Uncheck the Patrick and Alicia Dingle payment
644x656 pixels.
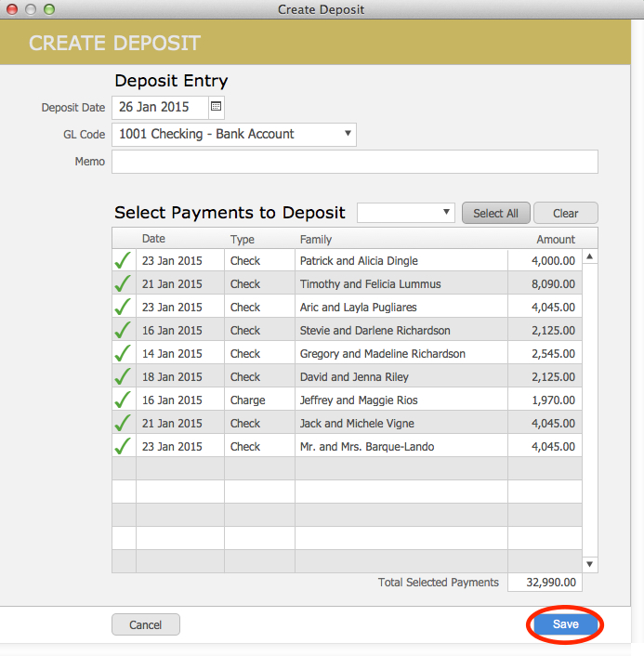[x=123, y=261]
